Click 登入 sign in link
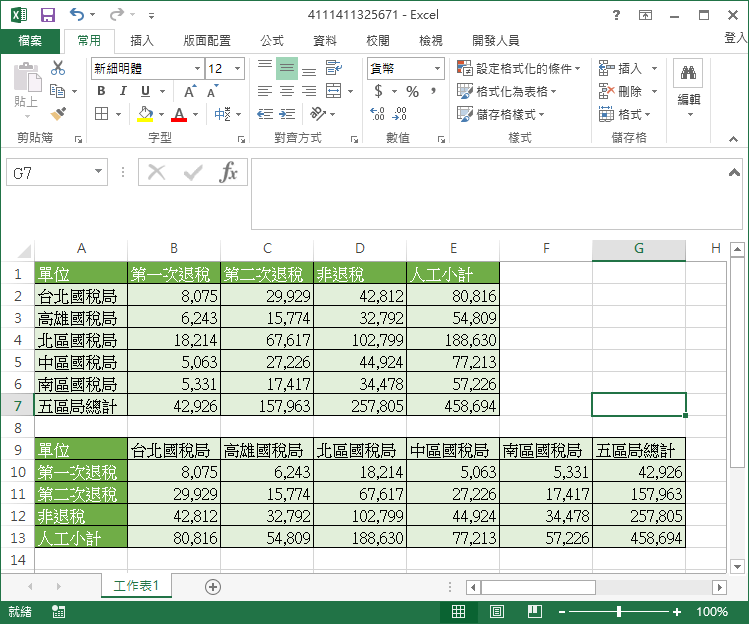This screenshot has height=624, width=749. point(736,38)
